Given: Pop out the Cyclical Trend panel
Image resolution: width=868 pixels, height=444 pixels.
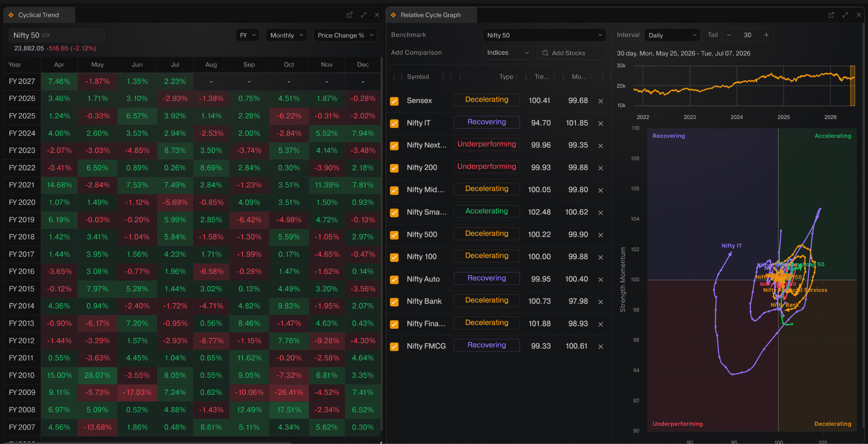Looking at the screenshot, I should [350, 15].
